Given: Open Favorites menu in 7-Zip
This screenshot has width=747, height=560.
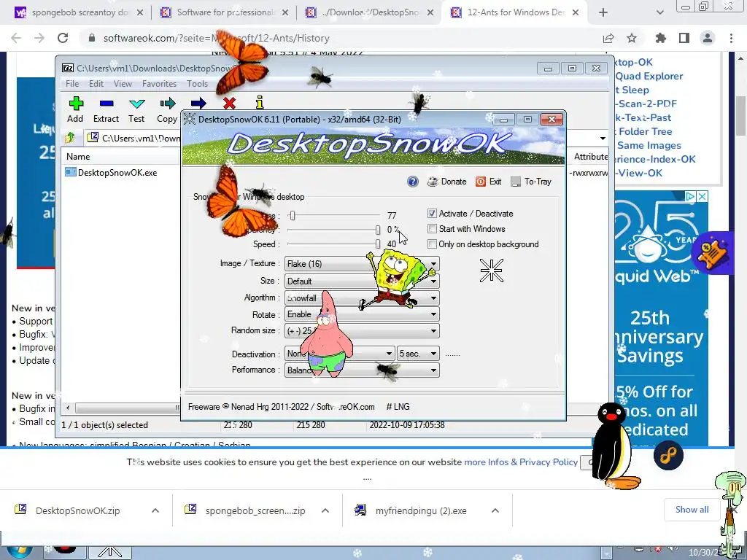Looking at the screenshot, I should [x=159, y=84].
